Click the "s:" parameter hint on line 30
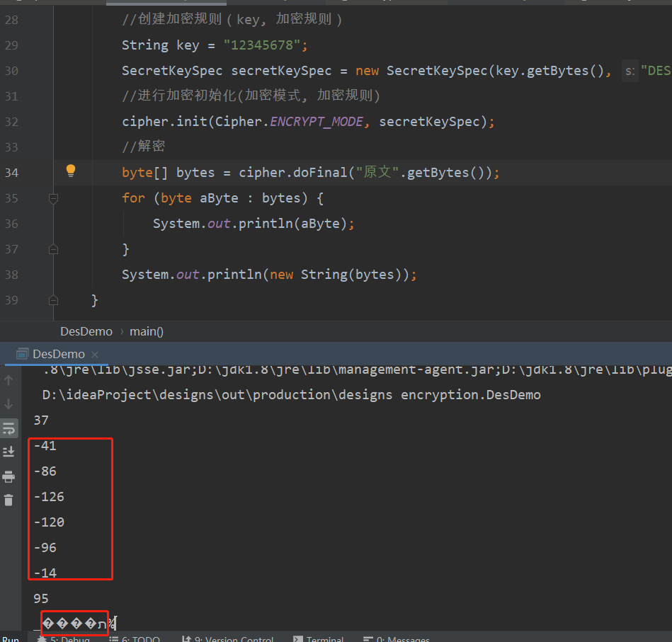672x642 pixels. [x=630, y=71]
